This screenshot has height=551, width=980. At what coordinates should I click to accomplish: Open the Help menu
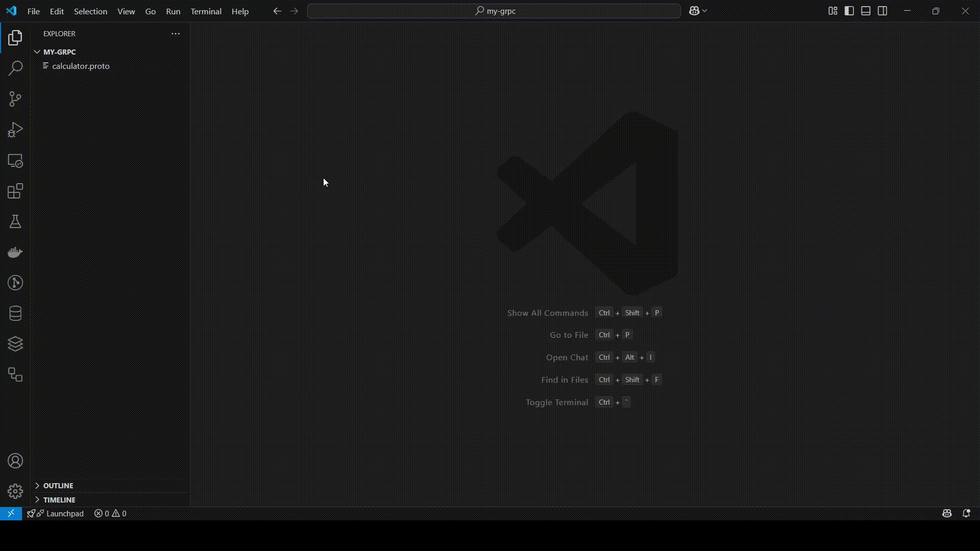240,11
